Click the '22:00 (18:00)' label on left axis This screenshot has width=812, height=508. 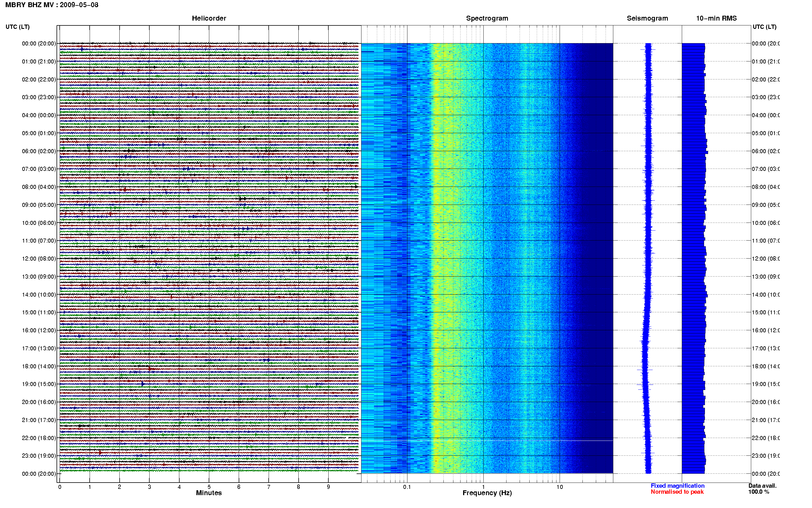pos(39,438)
